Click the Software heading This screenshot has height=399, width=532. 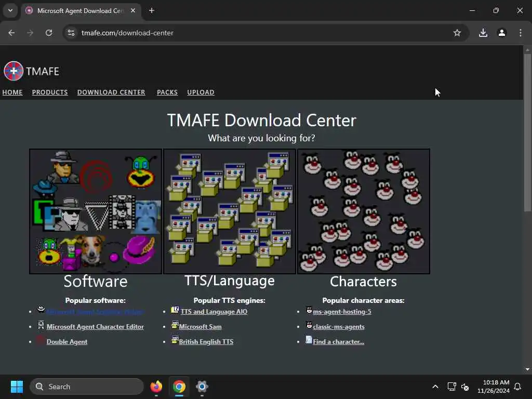coord(96,281)
